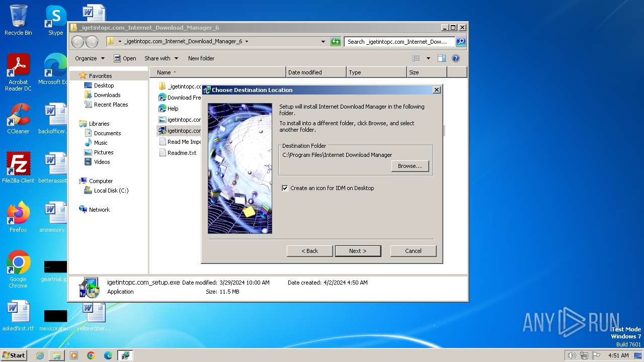Open yellowrober Word document on desktop
This screenshot has width=644, height=362.
pos(94,316)
